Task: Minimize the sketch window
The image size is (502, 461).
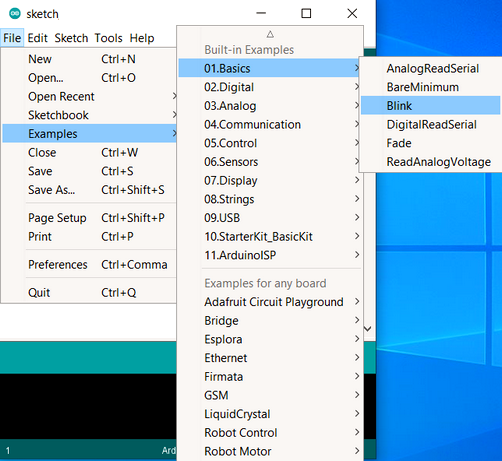Action: [261, 13]
